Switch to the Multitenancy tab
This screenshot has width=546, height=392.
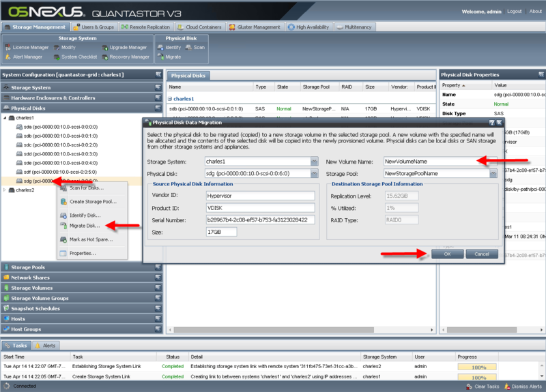pyautogui.click(x=354, y=27)
